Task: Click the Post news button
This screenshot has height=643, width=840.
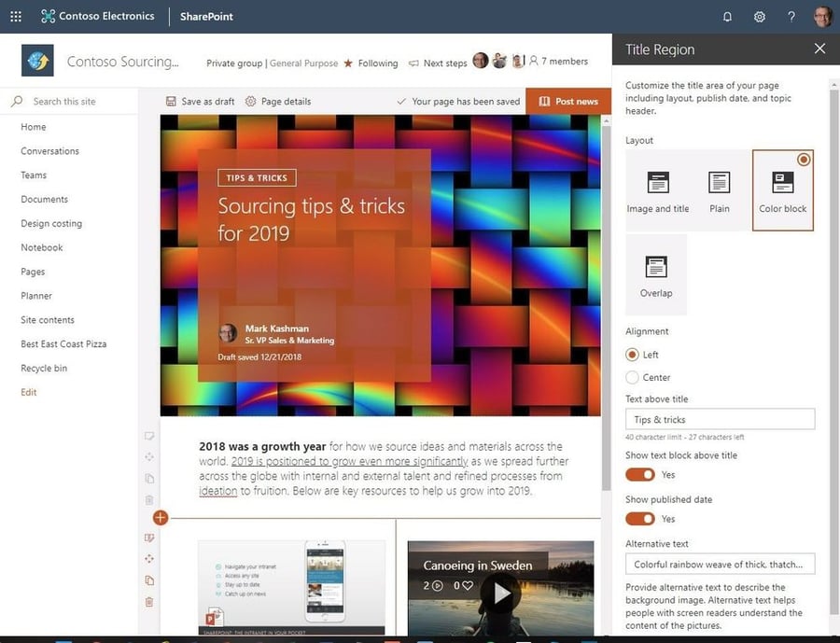Action: (x=568, y=101)
